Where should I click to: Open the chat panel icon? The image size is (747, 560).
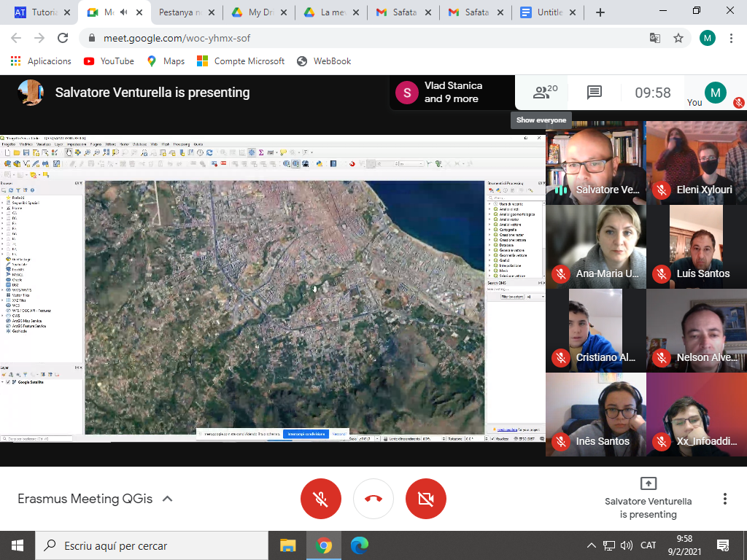pos(594,93)
